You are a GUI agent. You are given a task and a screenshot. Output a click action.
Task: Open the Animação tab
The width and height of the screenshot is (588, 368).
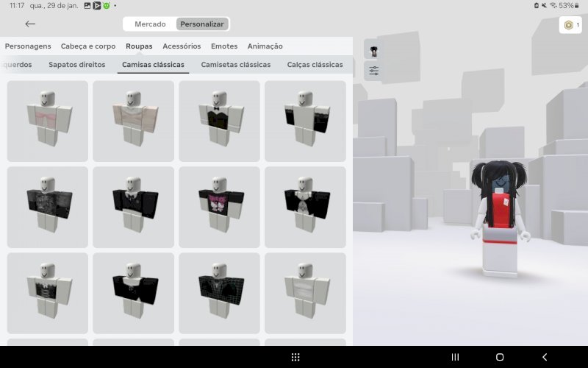[x=265, y=46]
